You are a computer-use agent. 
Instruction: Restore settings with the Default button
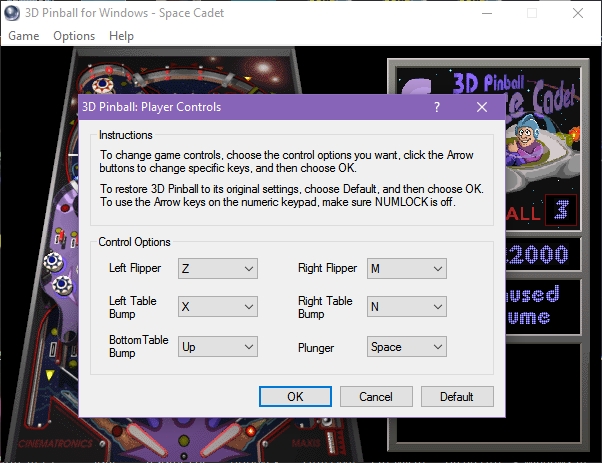pos(457,397)
